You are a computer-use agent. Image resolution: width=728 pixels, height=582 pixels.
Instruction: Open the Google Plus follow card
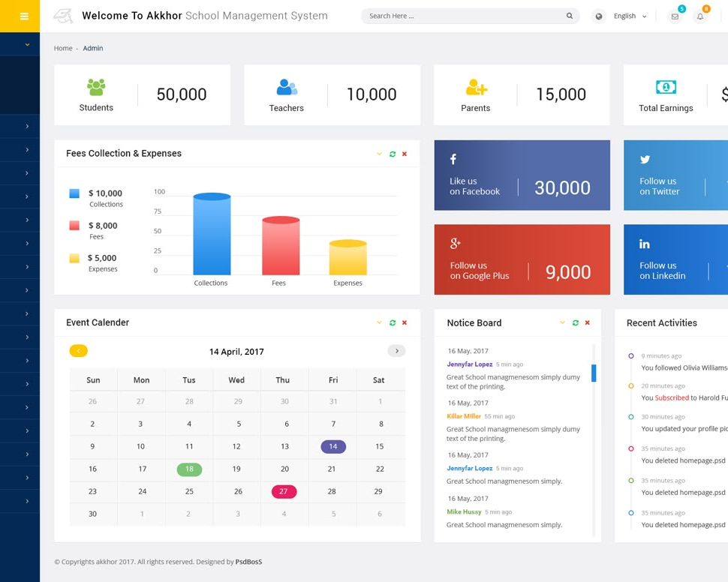(522, 259)
